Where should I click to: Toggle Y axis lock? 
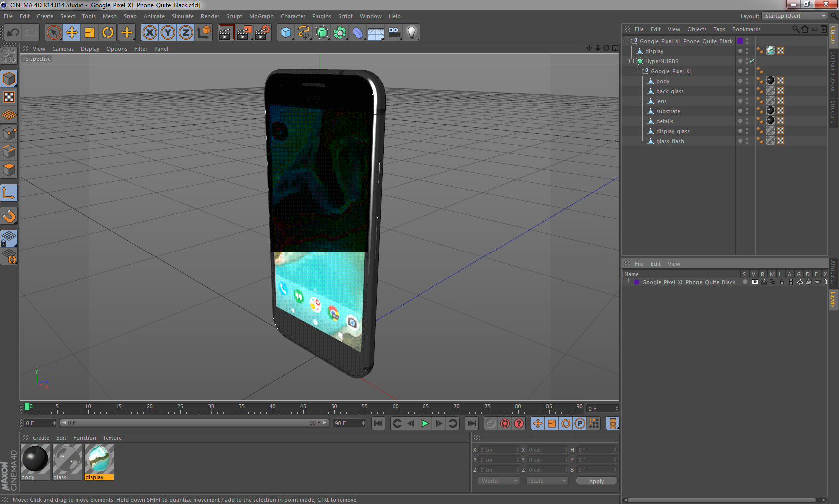coord(168,33)
